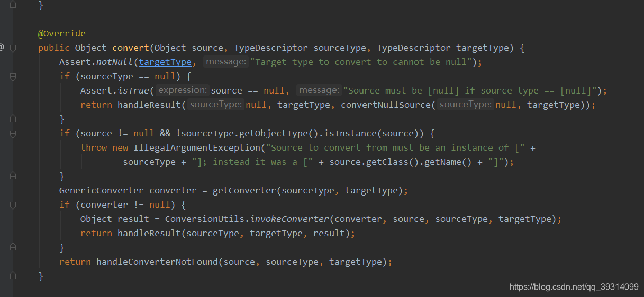Click string "Source must be [null] if source type == [null]"
Image resolution: width=644 pixels, height=297 pixels.
tap(470, 90)
